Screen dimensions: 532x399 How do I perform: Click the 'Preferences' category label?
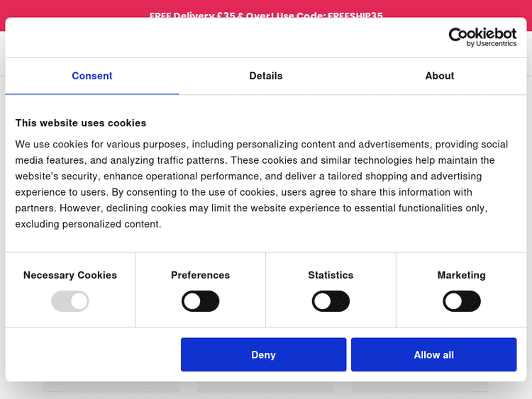click(x=201, y=275)
